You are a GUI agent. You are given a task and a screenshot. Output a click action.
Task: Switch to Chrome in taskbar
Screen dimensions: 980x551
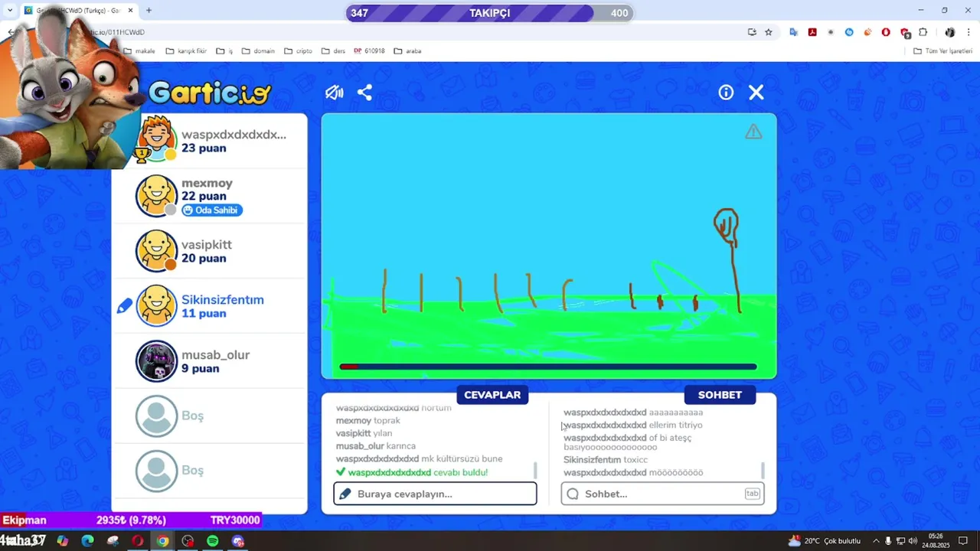162,541
